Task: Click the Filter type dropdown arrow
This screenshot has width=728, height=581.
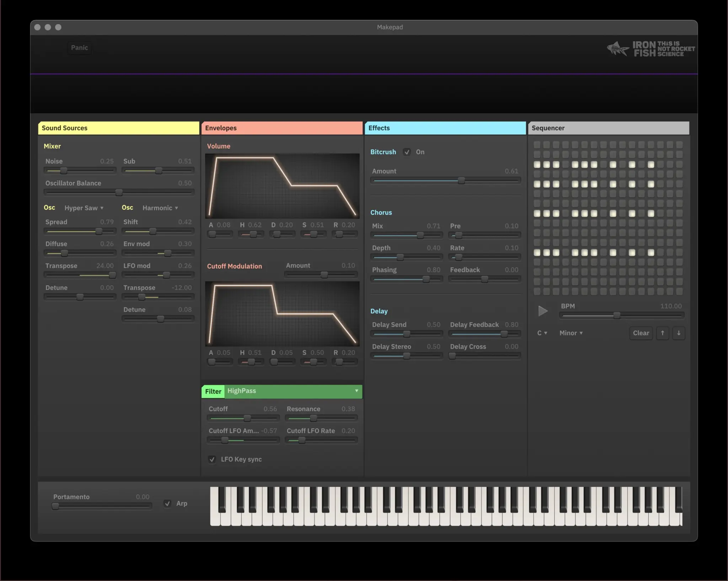Action: [x=356, y=391]
